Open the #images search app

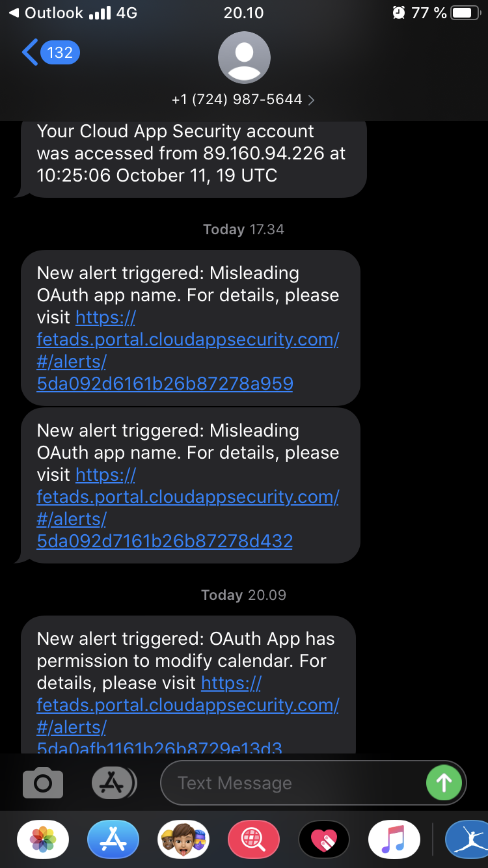pos(254,839)
